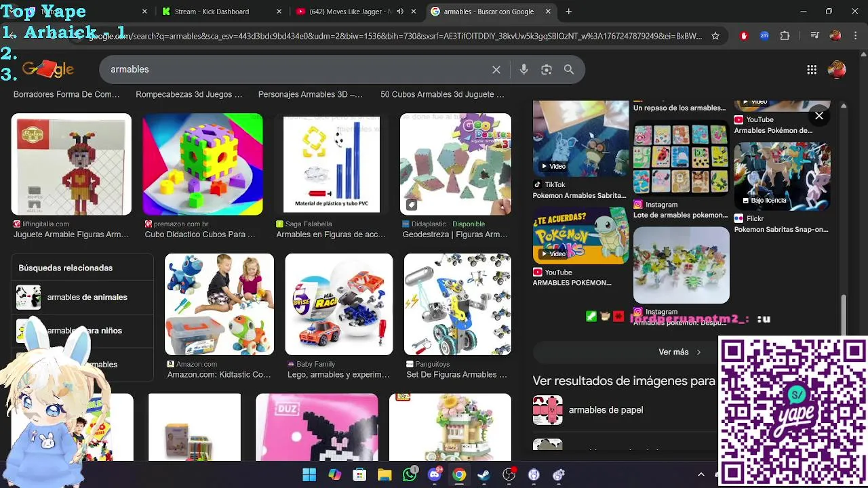This screenshot has width=868, height=488.
Task: Clear the armables search text
Action: tap(496, 70)
